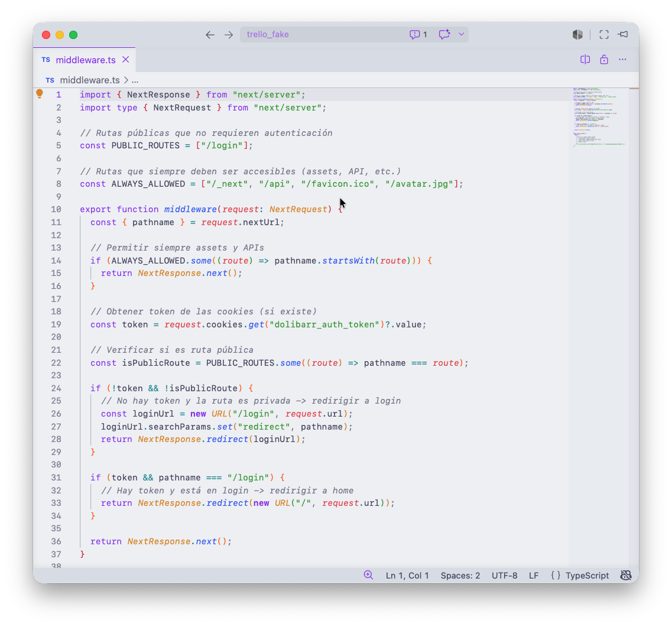The height and width of the screenshot is (627, 672).
Task: Toggle the editor group lock icon
Action: [x=604, y=60]
